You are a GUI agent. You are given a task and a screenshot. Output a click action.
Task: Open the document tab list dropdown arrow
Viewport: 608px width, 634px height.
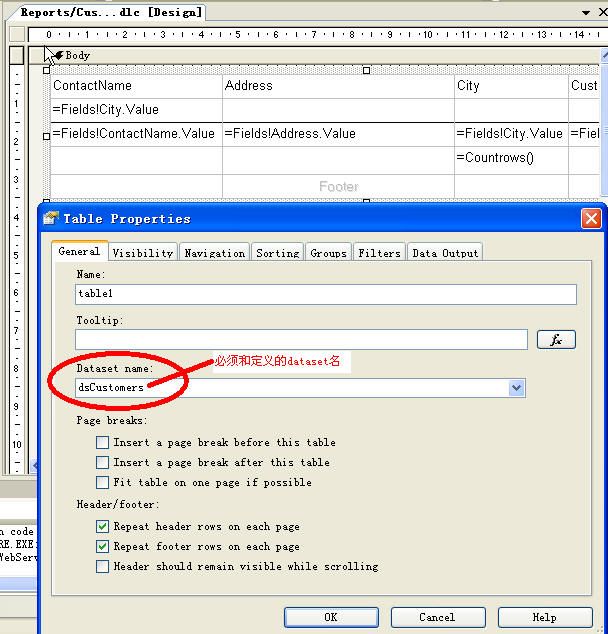tap(586, 13)
